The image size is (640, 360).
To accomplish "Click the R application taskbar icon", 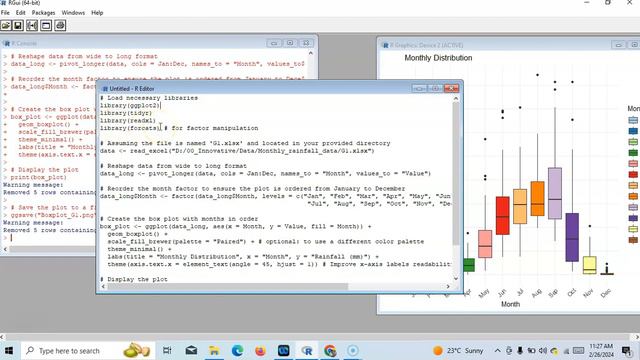I will click(307, 351).
